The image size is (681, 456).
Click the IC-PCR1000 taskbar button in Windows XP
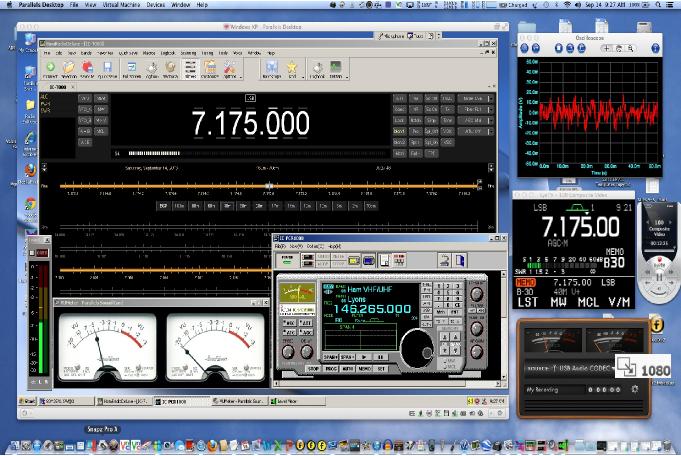tap(182, 401)
